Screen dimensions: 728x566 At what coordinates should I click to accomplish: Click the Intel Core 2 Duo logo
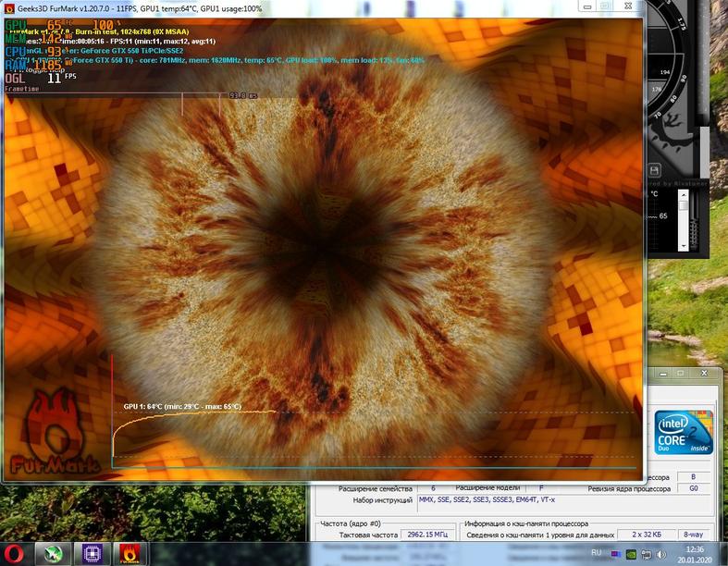[683, 432]
